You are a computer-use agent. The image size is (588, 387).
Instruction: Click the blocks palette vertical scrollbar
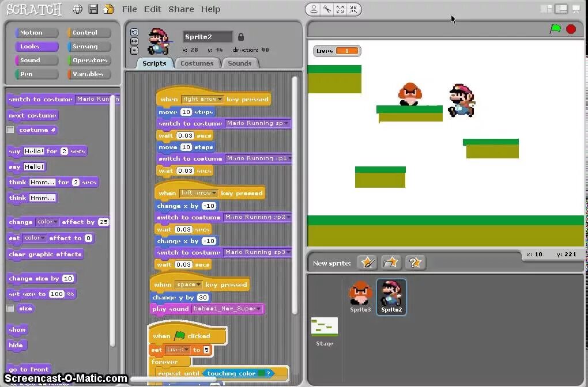pyautogui.click(x=112, y=221)
